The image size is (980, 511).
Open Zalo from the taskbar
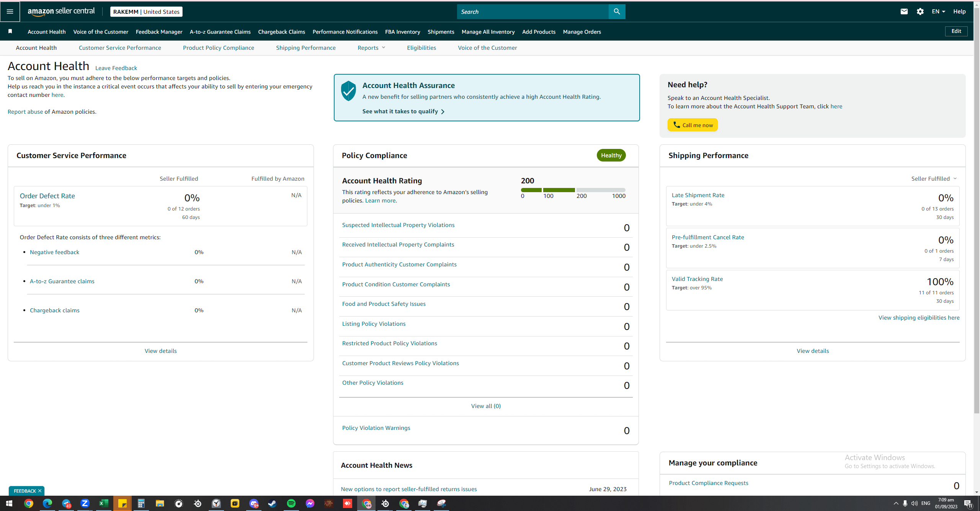(x=85, y=503)
